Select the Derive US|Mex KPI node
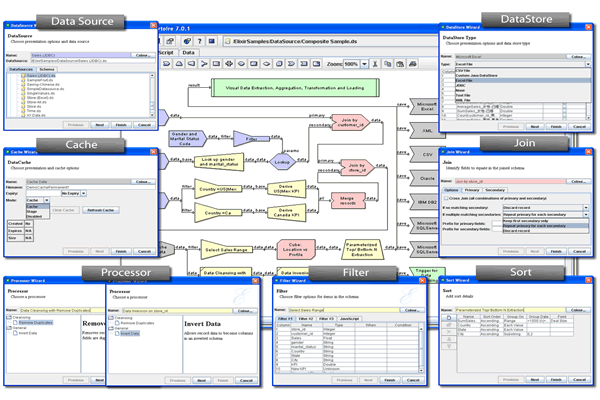The height and width of the screenshot is (400, 600). pyautogui.click(x=286, y=189)
